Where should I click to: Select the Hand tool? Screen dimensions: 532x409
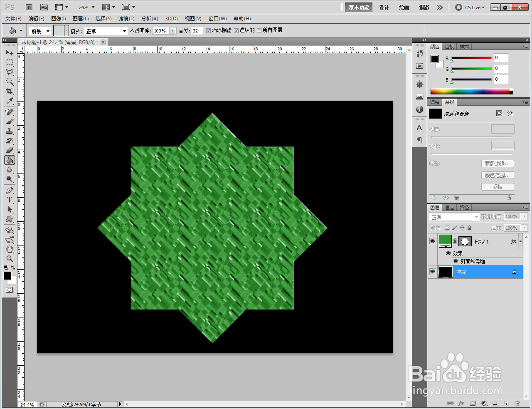coord(10,249)
